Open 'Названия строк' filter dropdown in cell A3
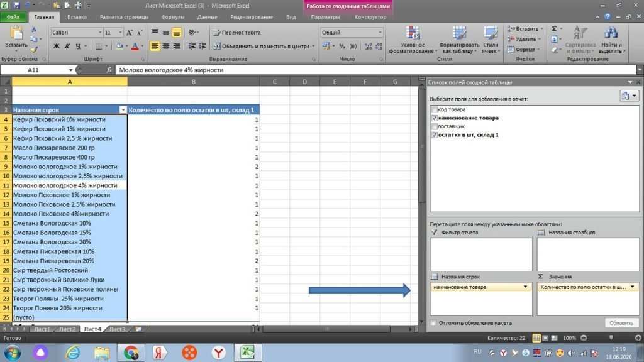This screenshot has height=362, width=644. pos(123,110)
